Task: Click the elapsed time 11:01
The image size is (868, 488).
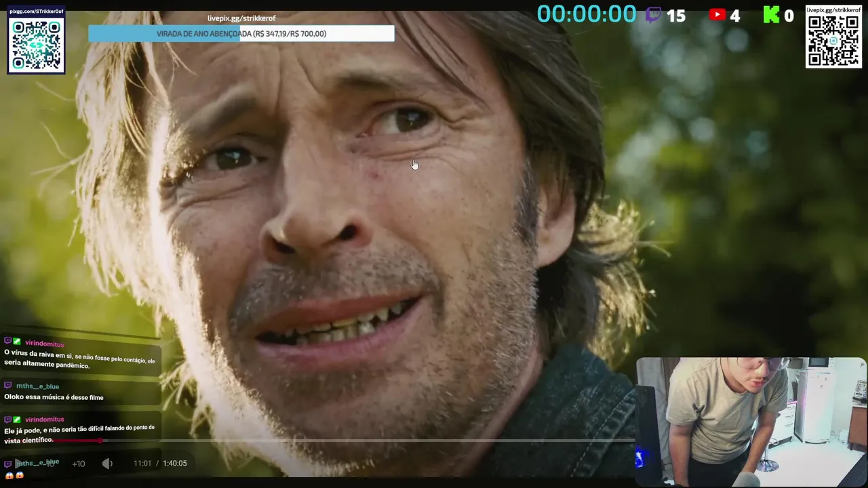Action: (142, 464)
